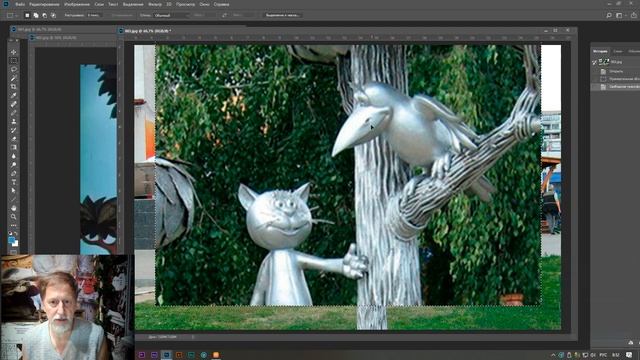This screenshot has width=640, height=360.
Task: Open the Edit Toolbar three-dots button
Action: pos(13,225)
